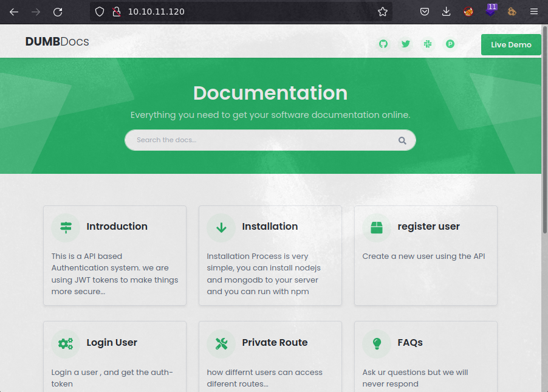The width and height of the screenshot is (548, 392).
Task: Click text 'Everything you need to get your software documentation online.'
Action: 270,115
